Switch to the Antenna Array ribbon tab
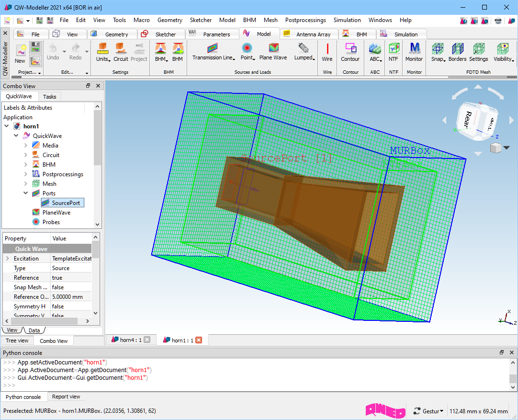This screenshot has width=518, height=420. [x=309, y=34]
